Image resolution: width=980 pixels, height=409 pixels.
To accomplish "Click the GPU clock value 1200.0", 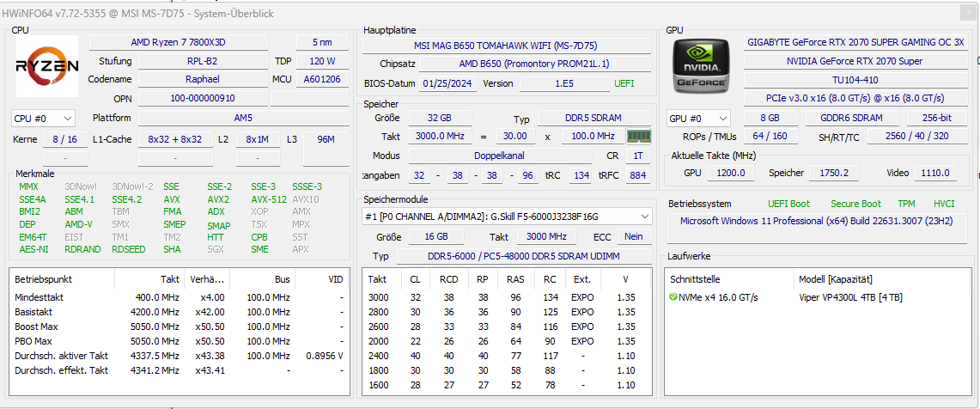I will pos(731,173).
